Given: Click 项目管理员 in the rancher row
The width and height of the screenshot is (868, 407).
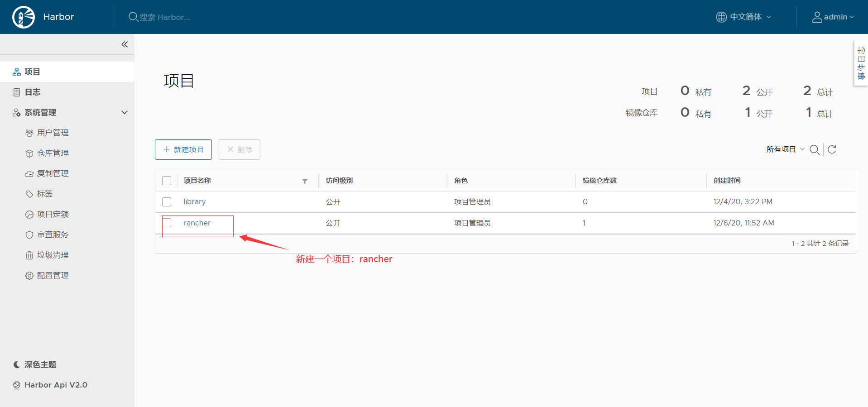Looking at the screenshot, I should (472, 223).
